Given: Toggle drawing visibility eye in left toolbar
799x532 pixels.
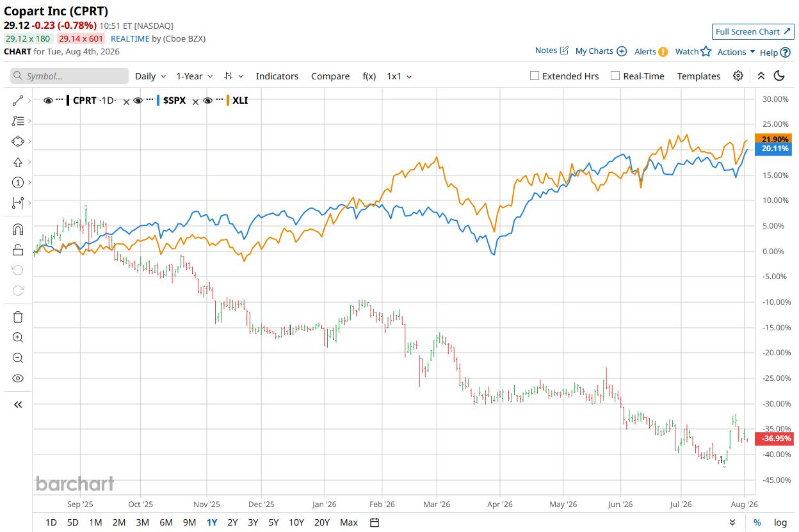Looking at the screenshot, I should pyautogui.click(x=18, y=378).
